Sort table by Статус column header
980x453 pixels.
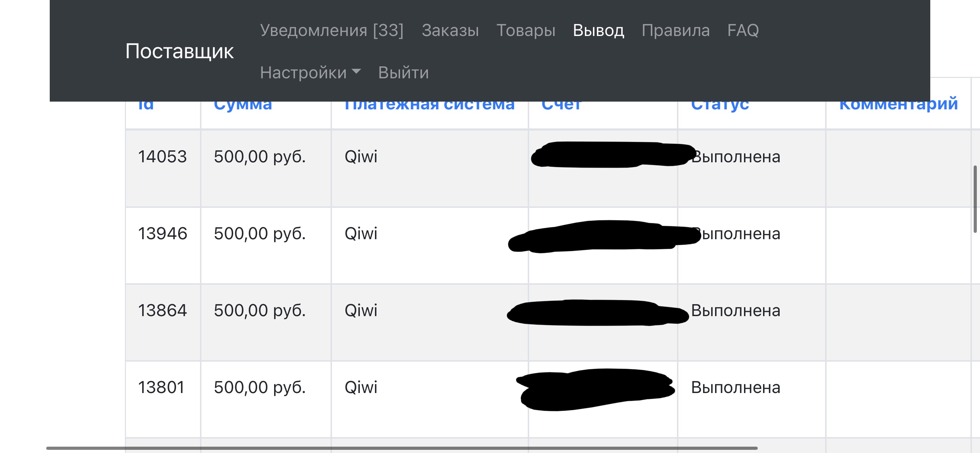(x=720, y=106)
